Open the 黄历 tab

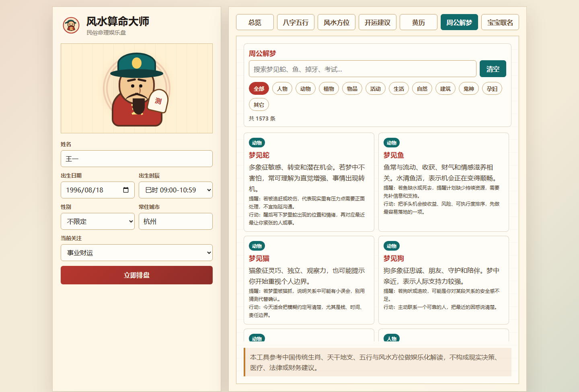(419, 22)
